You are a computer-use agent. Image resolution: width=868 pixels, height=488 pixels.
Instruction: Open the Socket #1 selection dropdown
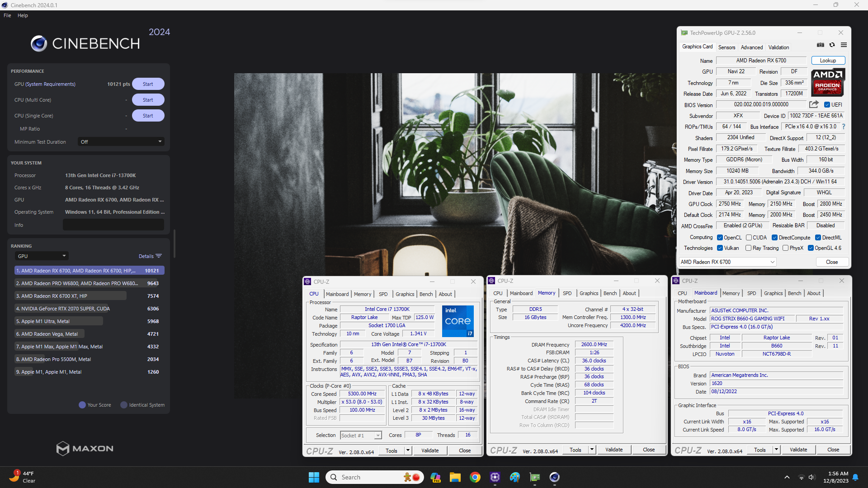coord(361,436)
